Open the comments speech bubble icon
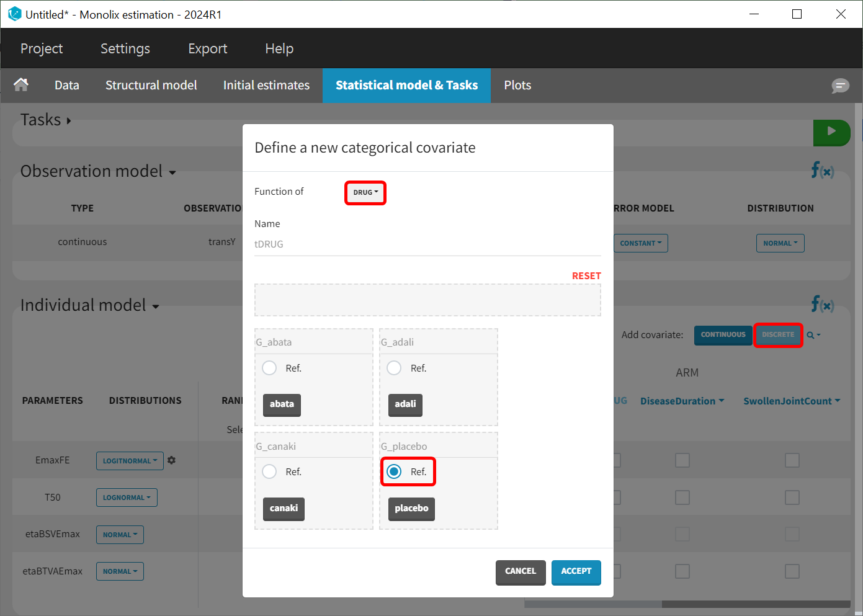This screenshot has height=616, width=863. click(x=840, y=86)
